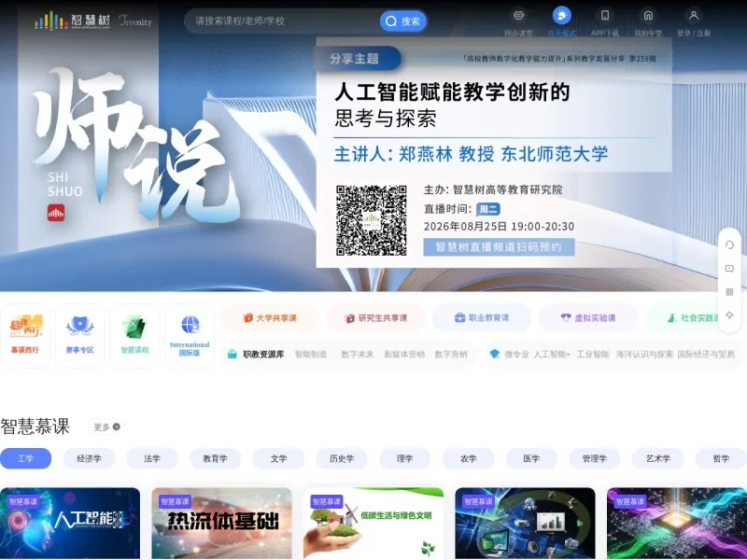Open the 人工智能 course thumbnail
The width and height of the screenshot is (747, 560).
tap(70, 523)
